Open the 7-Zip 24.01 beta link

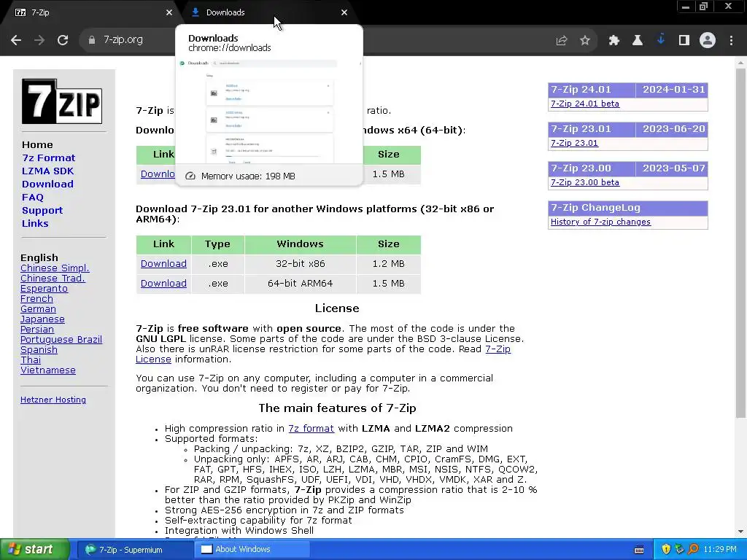click(x=585, y=104)
